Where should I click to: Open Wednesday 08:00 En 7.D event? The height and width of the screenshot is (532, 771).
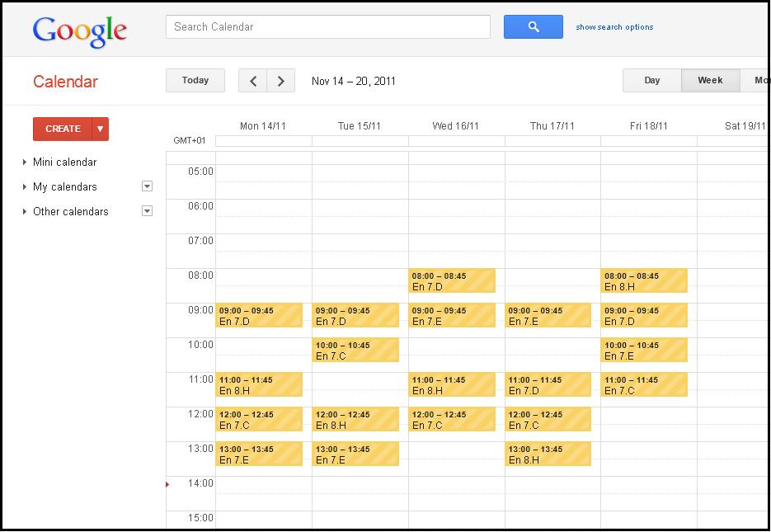pyautogui.click(x=452, y=281)
